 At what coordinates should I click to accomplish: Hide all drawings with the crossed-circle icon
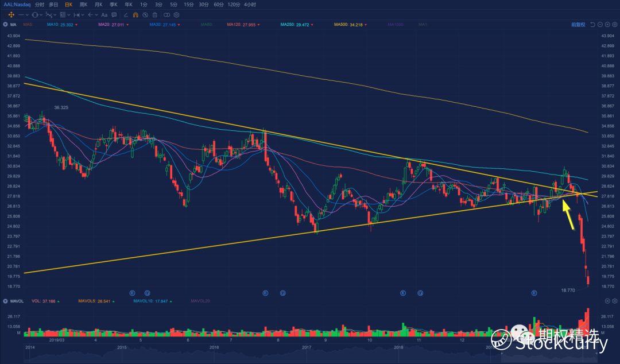pos(145,14)
